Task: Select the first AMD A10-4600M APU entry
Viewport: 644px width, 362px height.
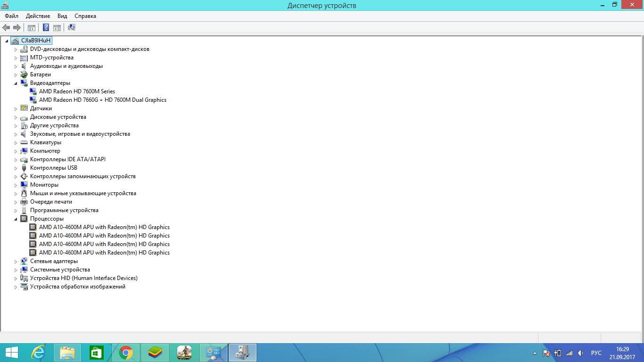Action: pyautogui.click(x=104, y=227)
